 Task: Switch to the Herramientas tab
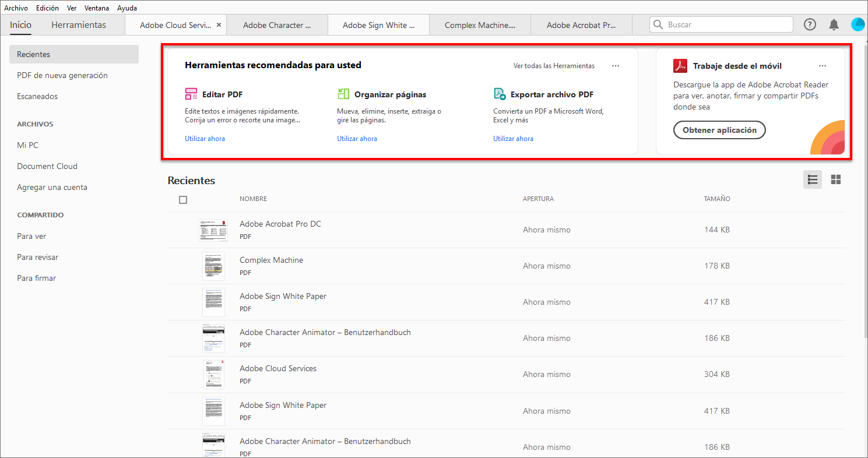pyautogui.click(x=79, y=25)
